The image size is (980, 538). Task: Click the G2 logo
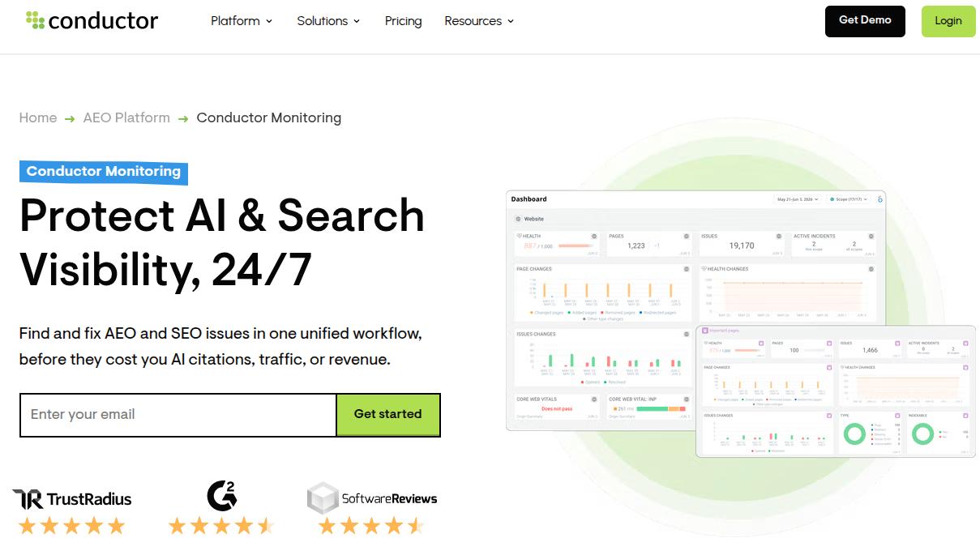(x=221, y=495)
